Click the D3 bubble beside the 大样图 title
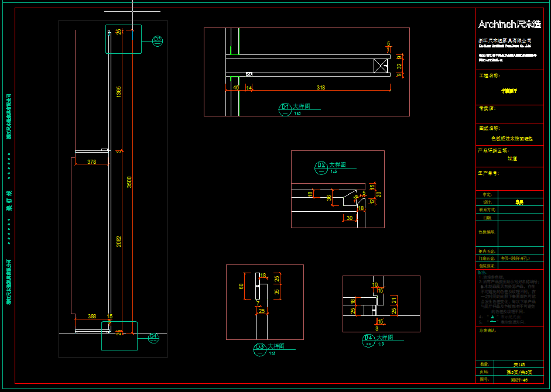This screenshot has width=551, height=392. (259, 348)
